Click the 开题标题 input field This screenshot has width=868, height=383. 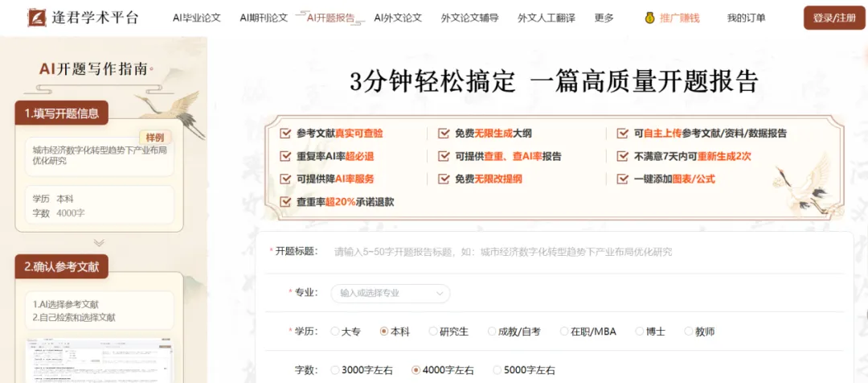[587, 252]
